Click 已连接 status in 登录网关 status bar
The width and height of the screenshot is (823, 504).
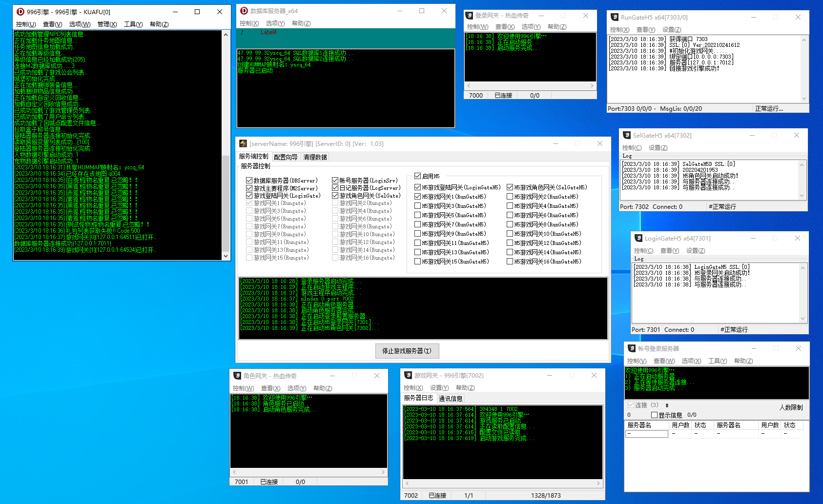(x=503, y=96)
